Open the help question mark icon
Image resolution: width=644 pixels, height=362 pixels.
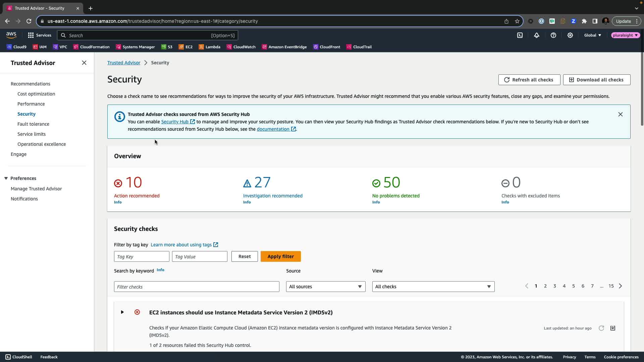coord(553,35)
